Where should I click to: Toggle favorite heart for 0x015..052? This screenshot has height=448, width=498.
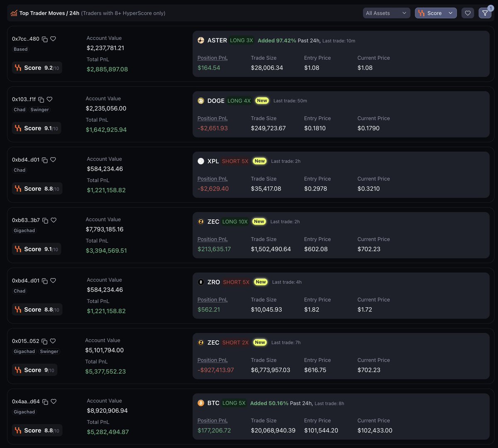coord(53,341)
